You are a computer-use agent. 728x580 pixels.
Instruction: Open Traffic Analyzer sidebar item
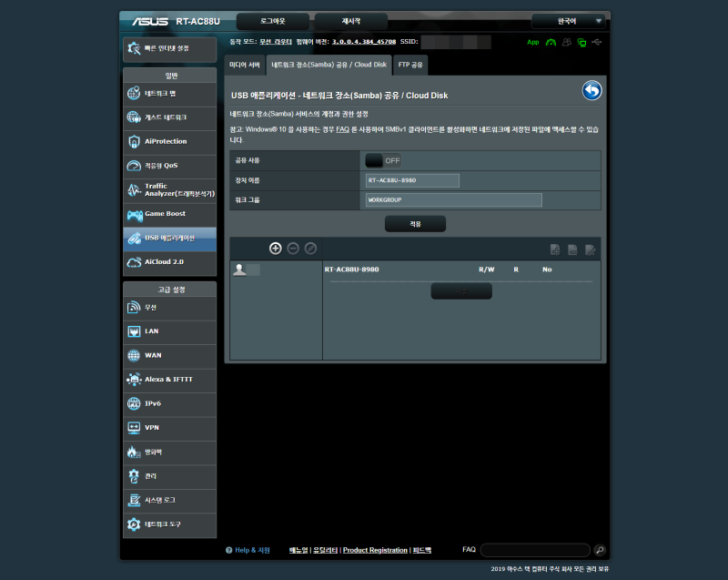[x=170, y=190]
